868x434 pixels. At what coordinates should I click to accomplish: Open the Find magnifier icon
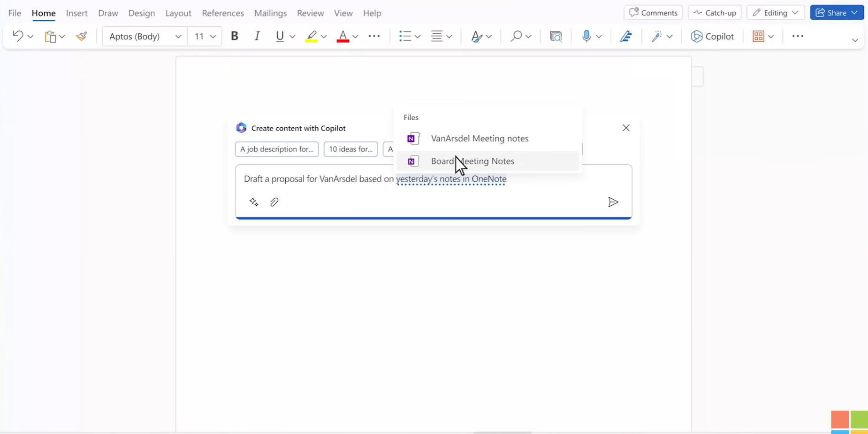pyautogui.click(x=516, y=36)
